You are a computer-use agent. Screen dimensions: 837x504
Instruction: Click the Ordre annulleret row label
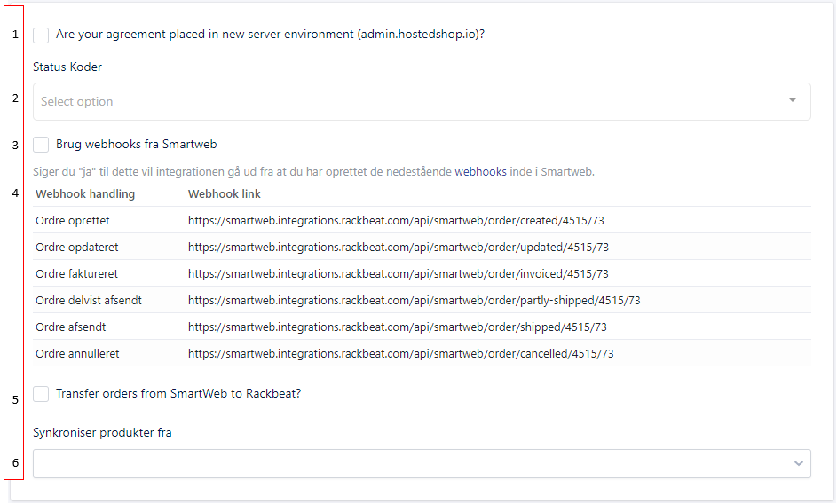[77, 354]
